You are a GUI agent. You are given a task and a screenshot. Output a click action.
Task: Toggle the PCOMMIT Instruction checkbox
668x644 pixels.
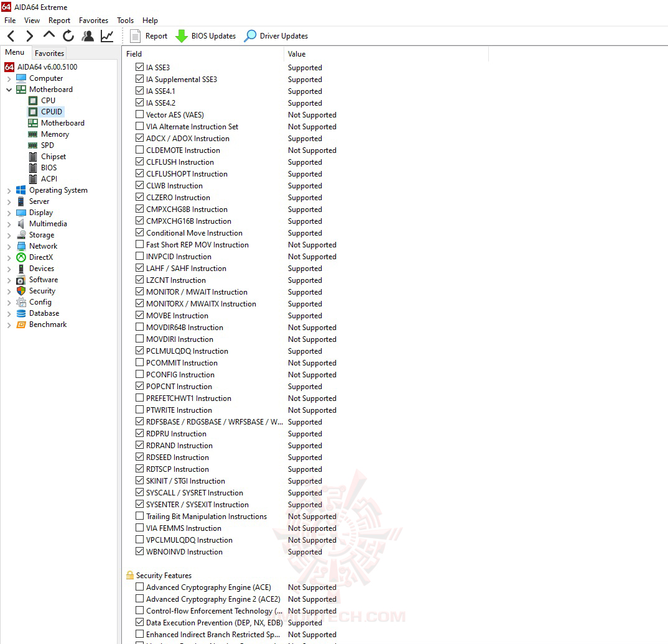[140, 362]
